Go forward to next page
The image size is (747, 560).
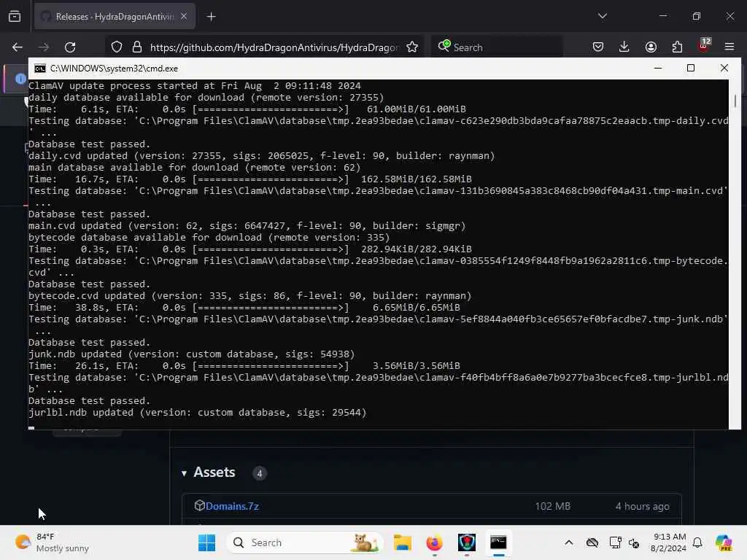click(43, 47)
